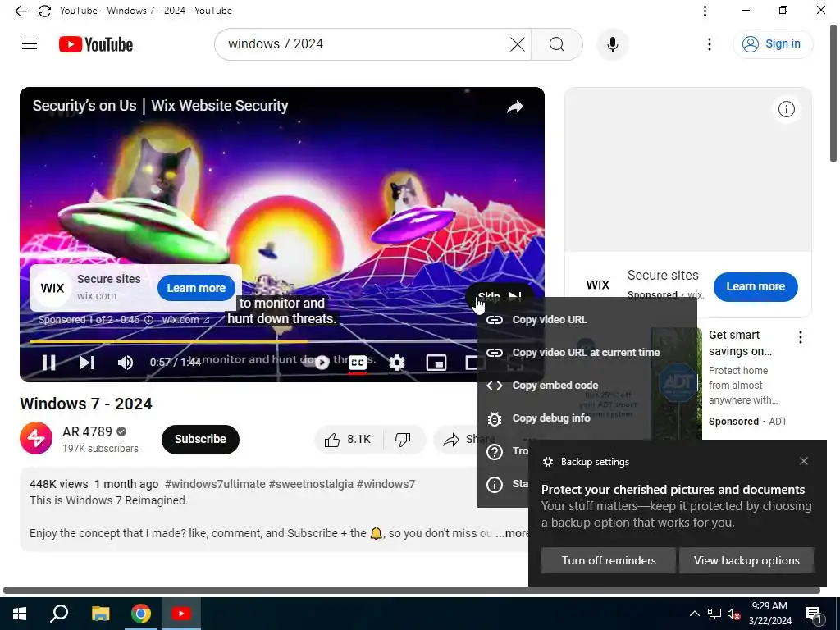Open the #windows7ultimate hashtag
Viewport: 840px width, 630px height.
pos(215,484)
